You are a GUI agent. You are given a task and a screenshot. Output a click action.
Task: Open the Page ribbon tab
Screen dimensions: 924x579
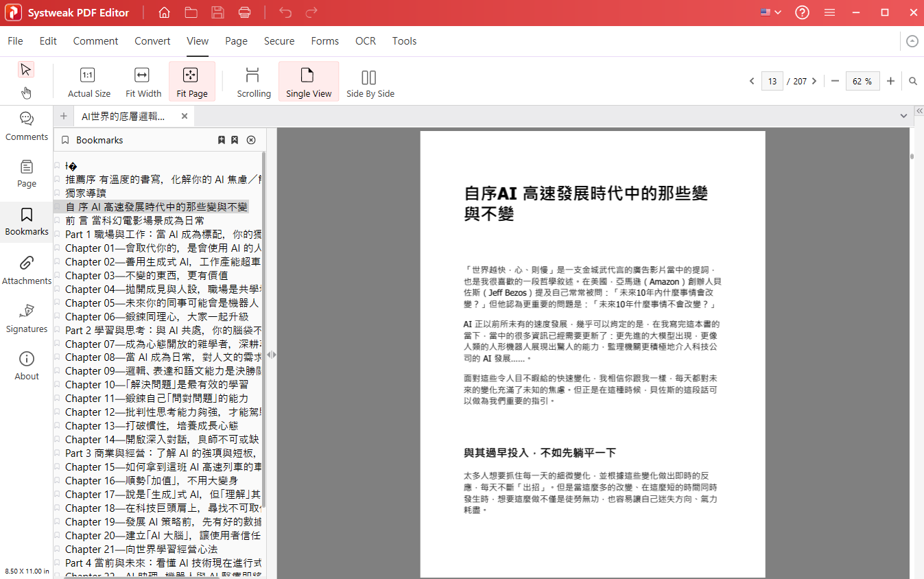pos(236,41)
